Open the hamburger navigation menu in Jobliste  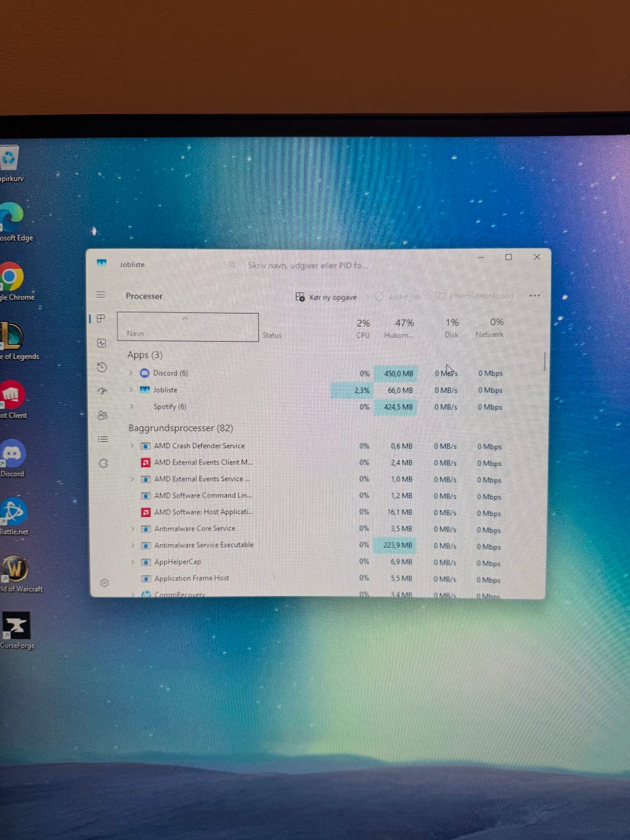tap(101, 295)
